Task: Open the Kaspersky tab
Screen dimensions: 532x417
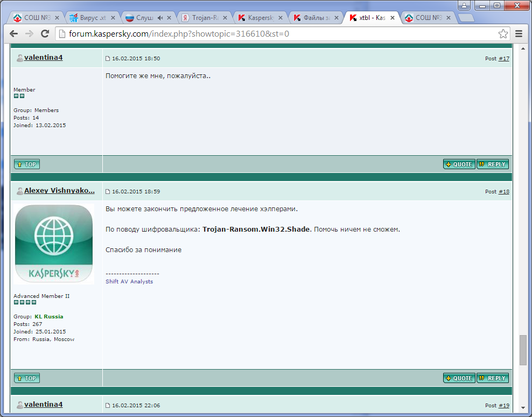Action: pos(257,18)
